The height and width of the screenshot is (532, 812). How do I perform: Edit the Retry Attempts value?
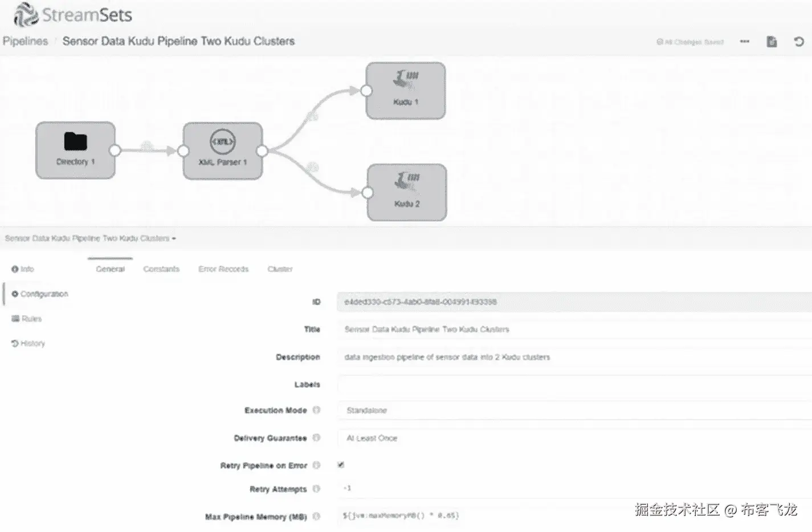(574, 488)
